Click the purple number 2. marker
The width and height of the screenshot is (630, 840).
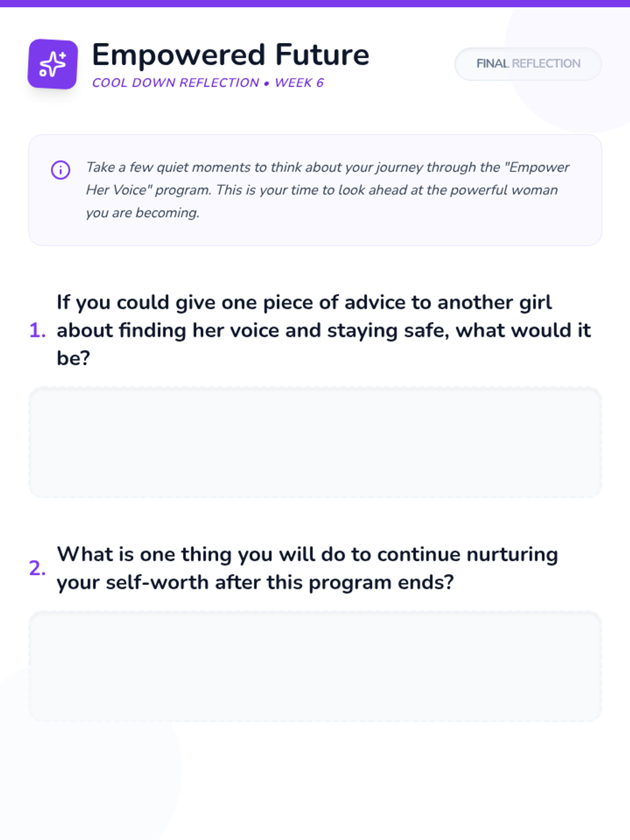(x=37, y=568)
